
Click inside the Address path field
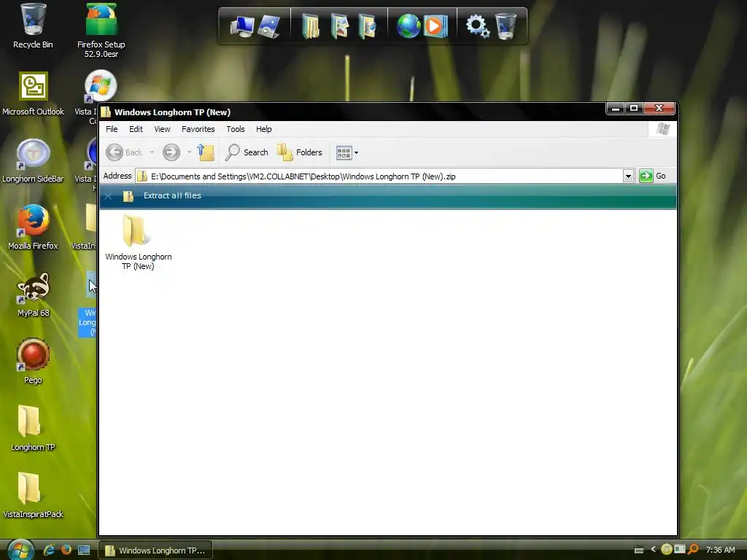click(x=379, y=176)
